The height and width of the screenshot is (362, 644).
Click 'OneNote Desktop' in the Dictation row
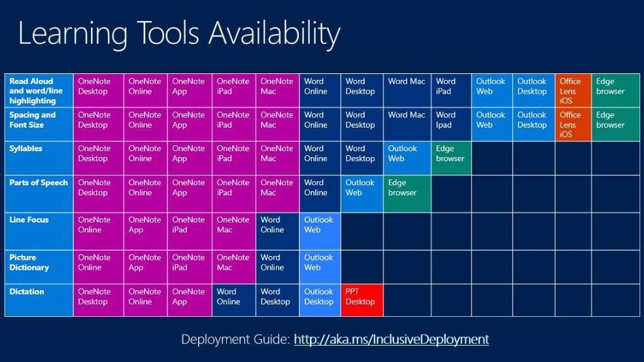(x=99, y=300)
